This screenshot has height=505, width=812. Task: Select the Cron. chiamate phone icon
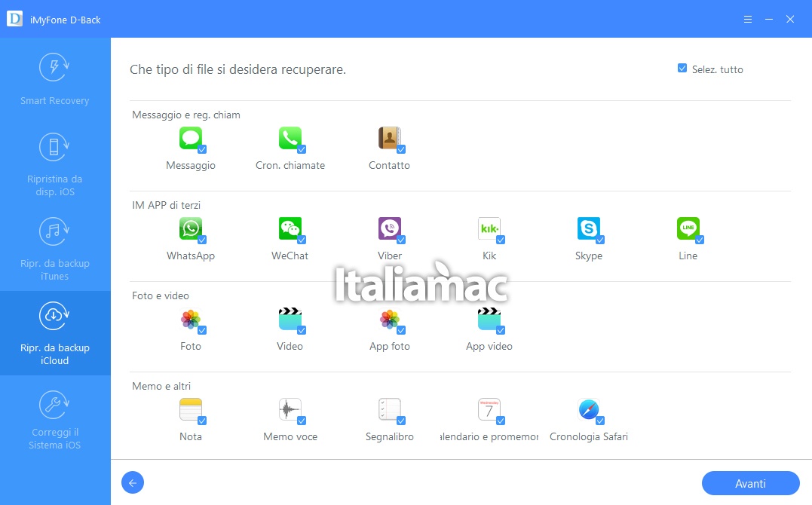[290, 138]
